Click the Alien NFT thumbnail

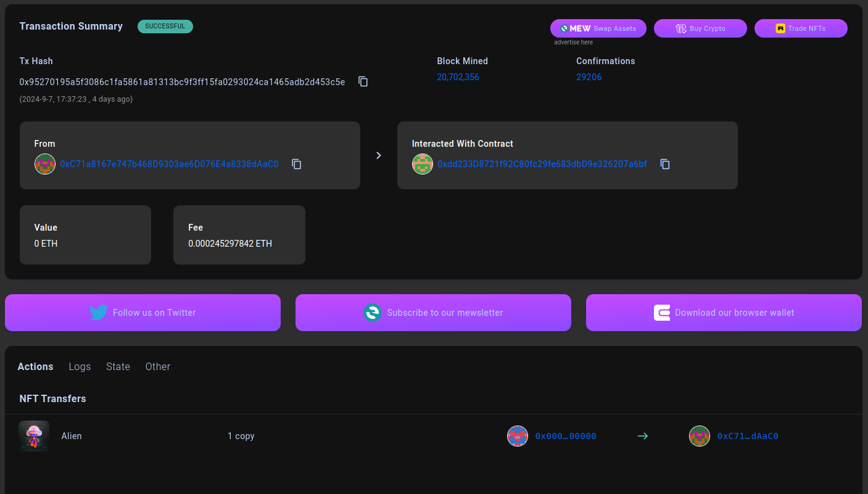coord(33,436)
